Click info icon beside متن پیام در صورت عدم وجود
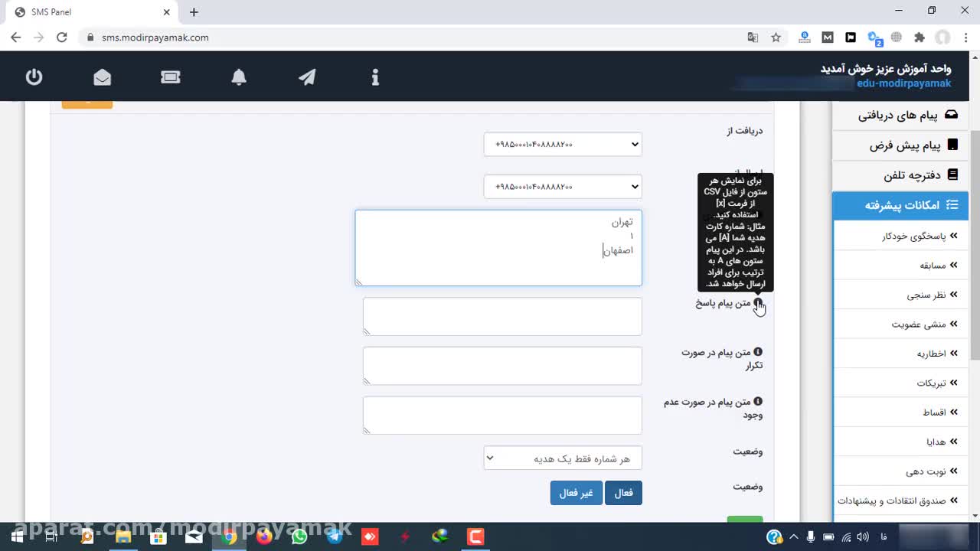The height and width of the screenshot is (551, 980). (x=758, y=401)
